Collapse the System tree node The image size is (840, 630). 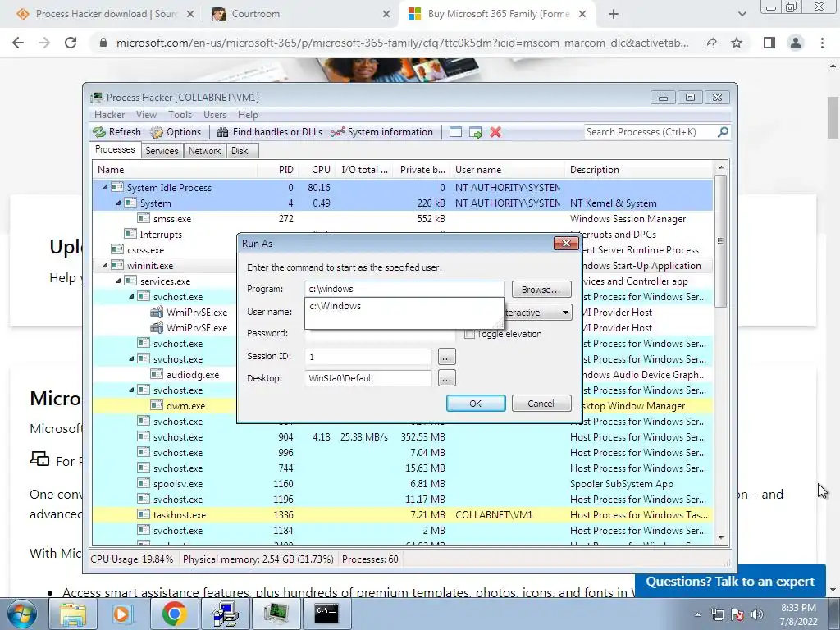click(x=118, y=203)
